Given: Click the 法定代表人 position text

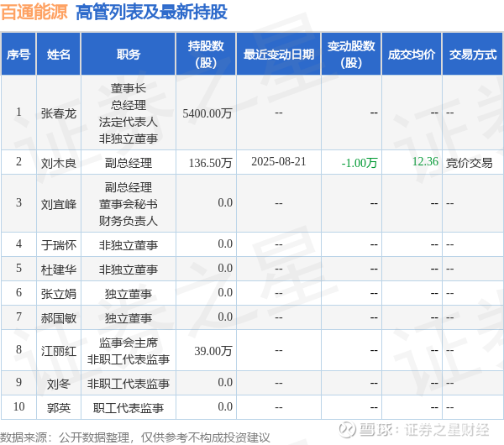Looking at the screenshot, I should click(129, 122).
